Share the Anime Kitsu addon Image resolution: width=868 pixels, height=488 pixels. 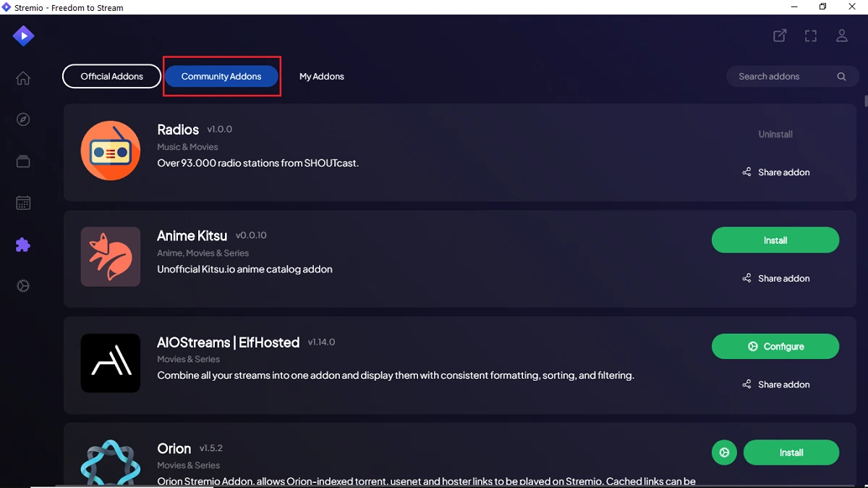(x=775, y=278)
